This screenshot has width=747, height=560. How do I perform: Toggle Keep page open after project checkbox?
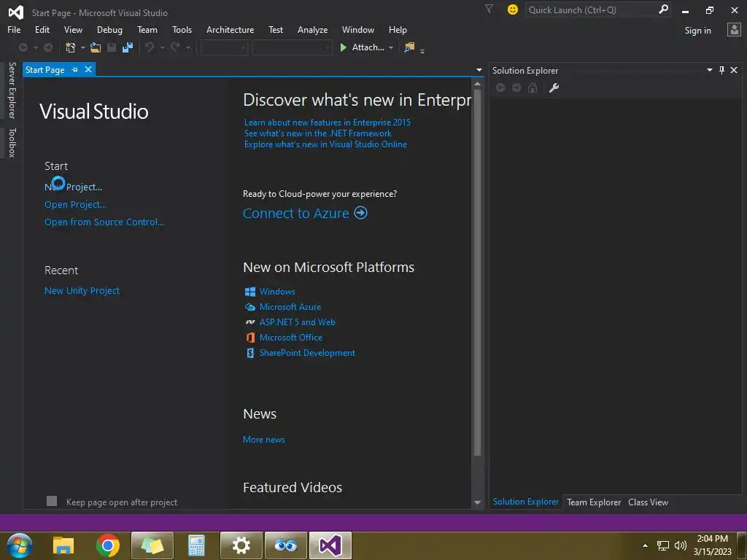coord(52,501)
